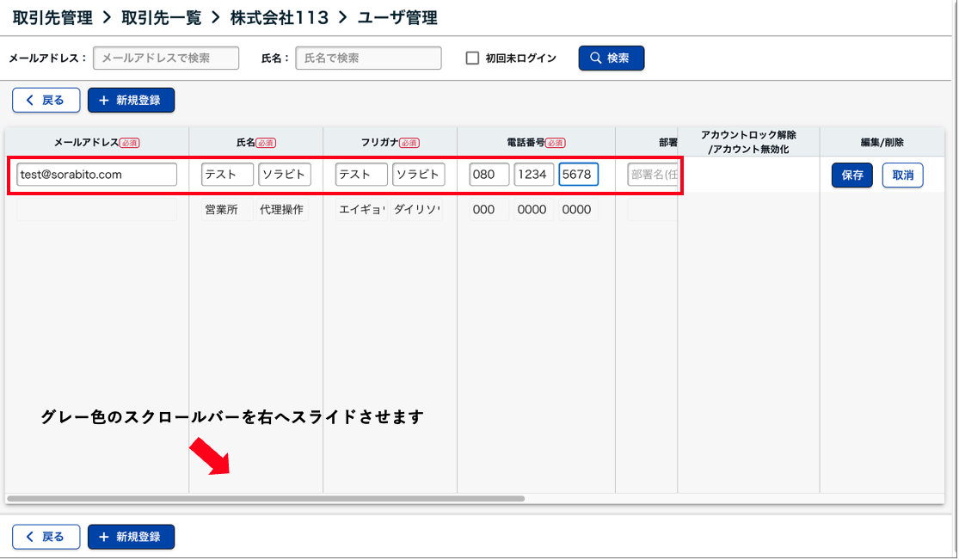Click the top 戻る back button
The height and width of the screenshot is (560, 959).
[x=46, y=101]
